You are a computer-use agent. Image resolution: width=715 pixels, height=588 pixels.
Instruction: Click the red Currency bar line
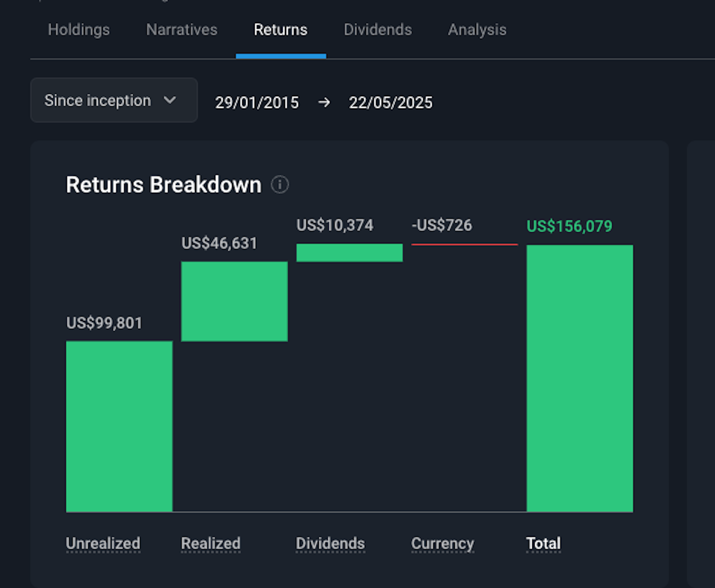465,245
